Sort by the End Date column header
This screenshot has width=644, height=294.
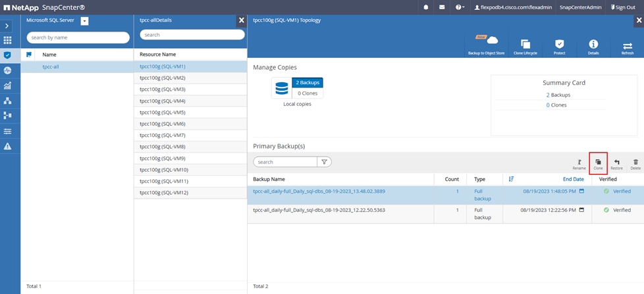573,179
